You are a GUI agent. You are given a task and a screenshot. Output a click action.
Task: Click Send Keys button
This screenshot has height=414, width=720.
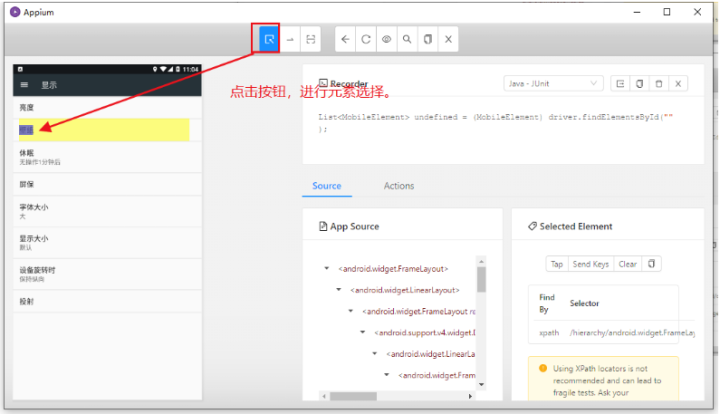tap(591, 264)
